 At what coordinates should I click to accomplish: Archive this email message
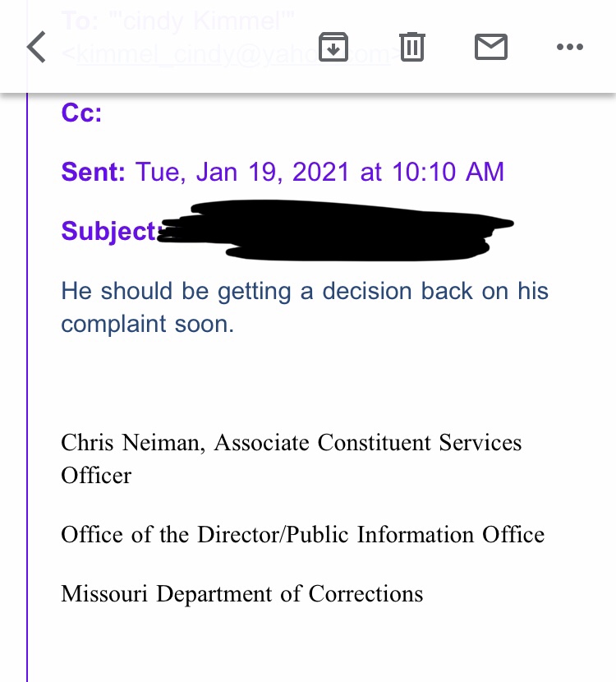point(333,47)
